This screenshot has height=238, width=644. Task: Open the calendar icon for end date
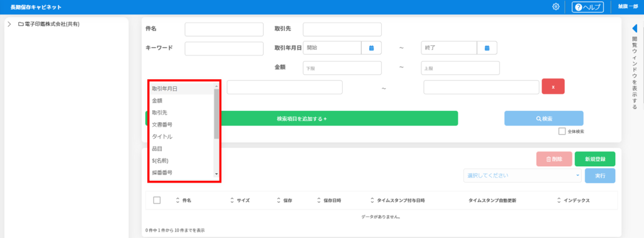[487, 48]
